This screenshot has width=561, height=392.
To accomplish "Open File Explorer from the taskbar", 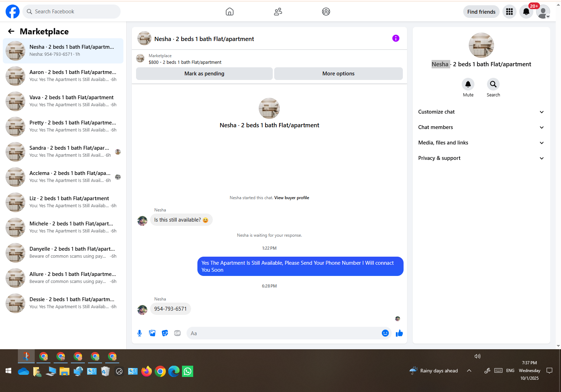I will 65,371.
